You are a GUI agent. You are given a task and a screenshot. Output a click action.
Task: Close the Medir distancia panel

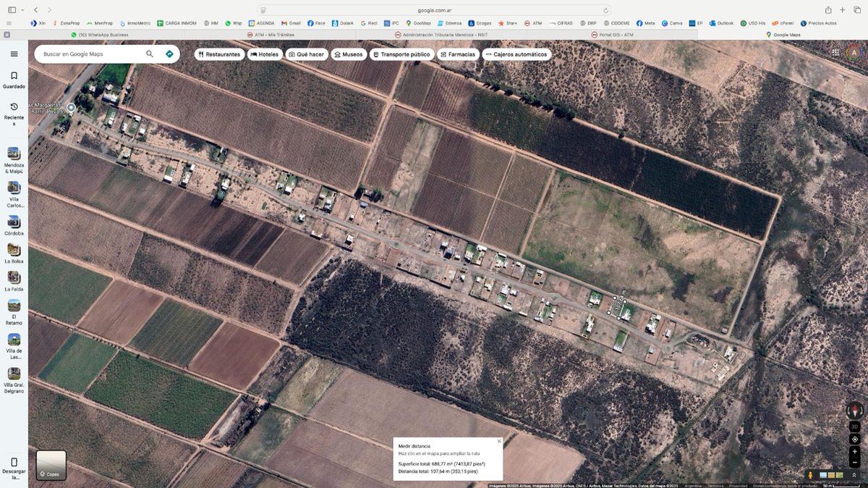click(x=499, y=441)
